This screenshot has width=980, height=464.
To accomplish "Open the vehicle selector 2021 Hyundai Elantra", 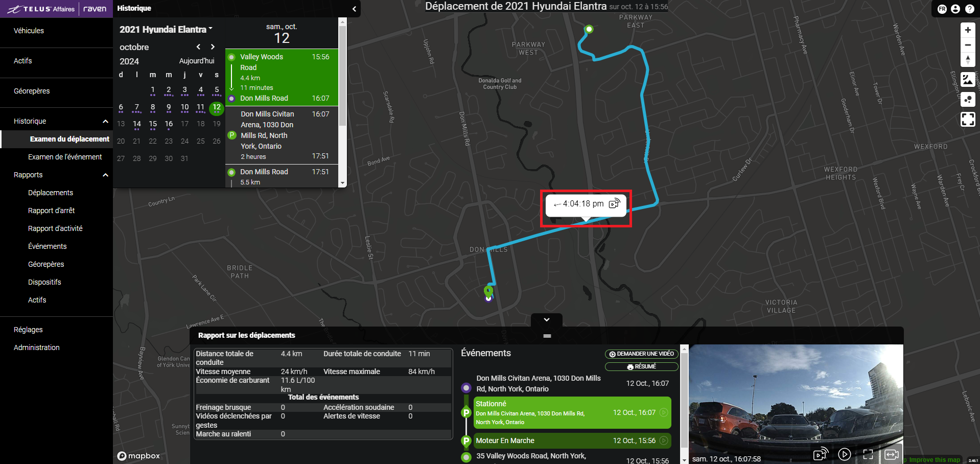I will click(166, 30).
